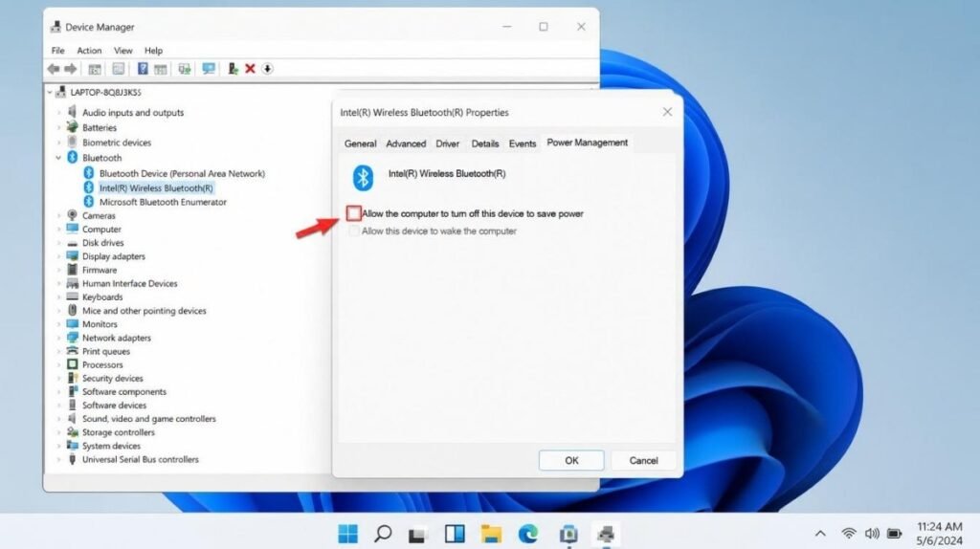Expand Audio inputs and outputs
Viewport: 980px width, 549px height.
point(58,113)
